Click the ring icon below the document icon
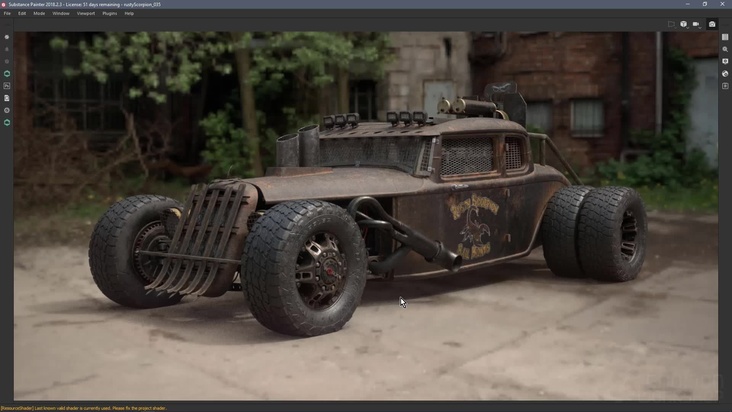 tap(7, 110)
